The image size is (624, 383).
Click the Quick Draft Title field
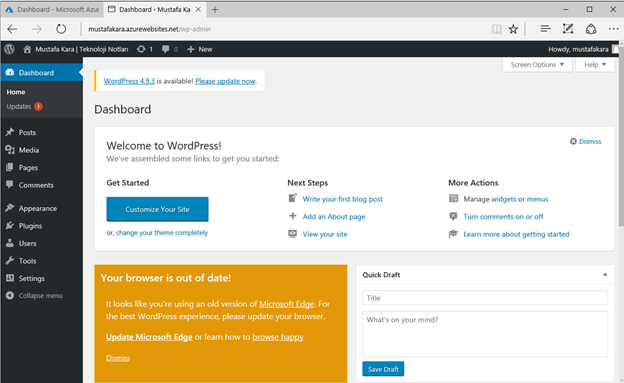[485, 298]
